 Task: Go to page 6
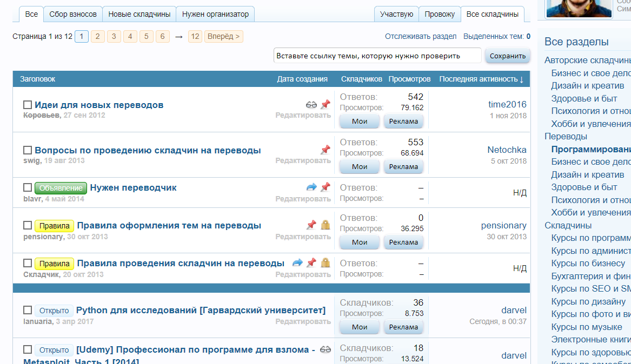(163, 36)
